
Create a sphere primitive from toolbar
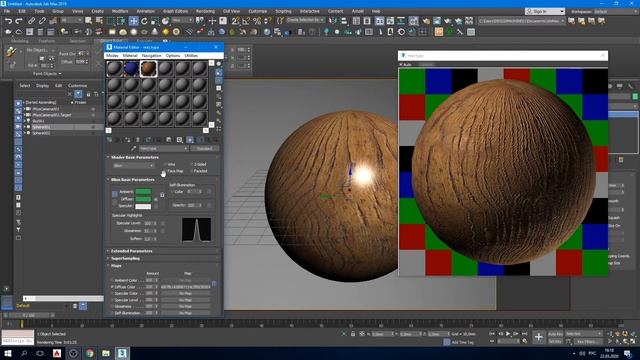click(133, 32)
